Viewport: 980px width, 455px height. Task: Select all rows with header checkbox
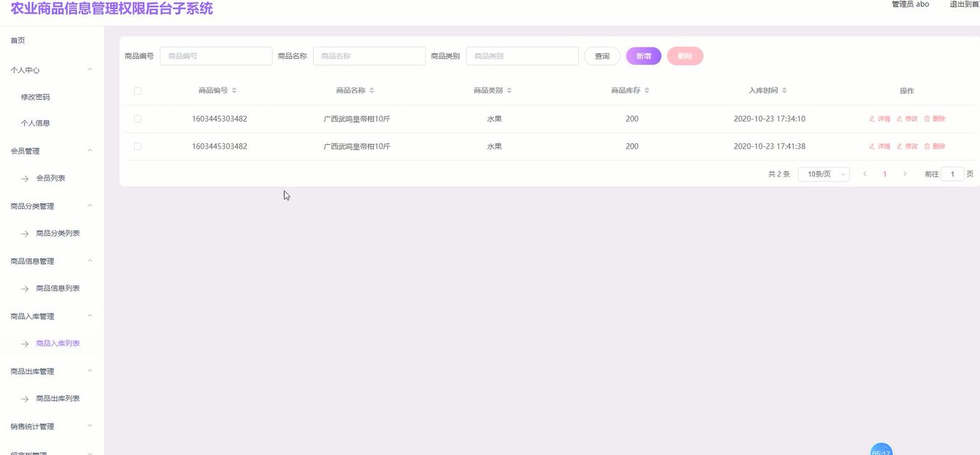[x=138, y=91]
